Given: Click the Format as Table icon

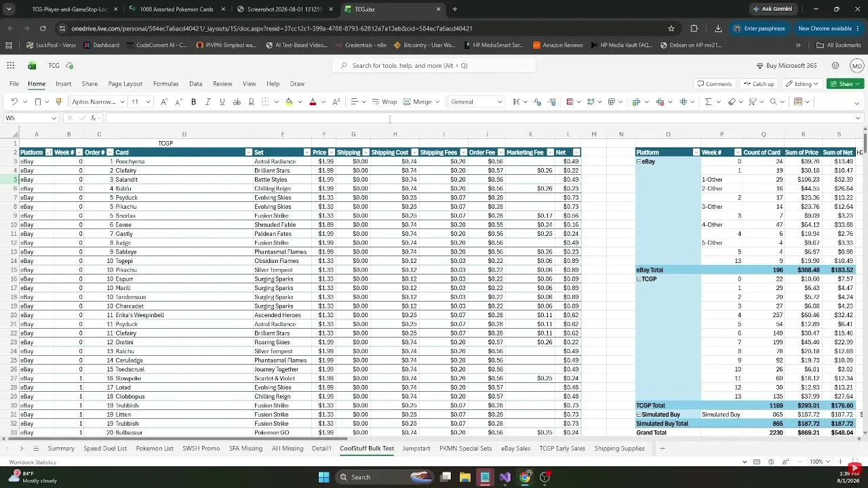Looking at the screenshot, I should click(591, 102).
